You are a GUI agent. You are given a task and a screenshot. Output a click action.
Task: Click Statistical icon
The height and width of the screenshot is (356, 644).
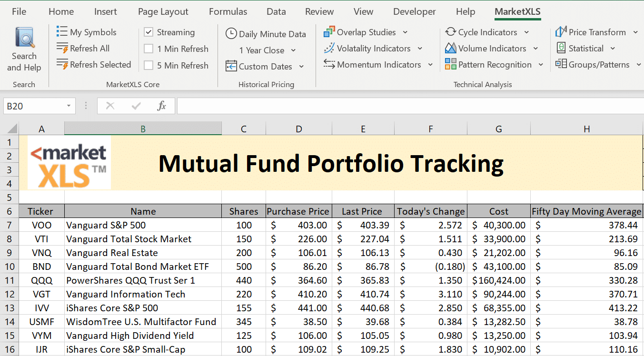pyautogui.click(x=561, y=48)
